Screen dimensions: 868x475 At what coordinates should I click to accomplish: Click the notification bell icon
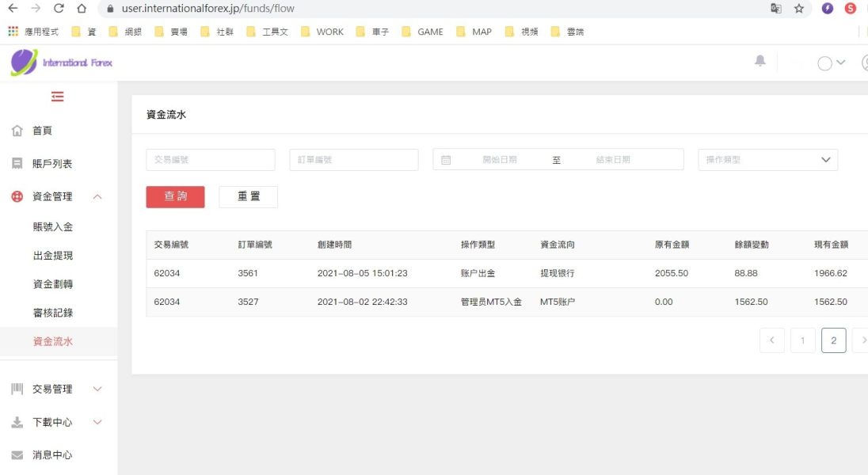click(760, 62)
